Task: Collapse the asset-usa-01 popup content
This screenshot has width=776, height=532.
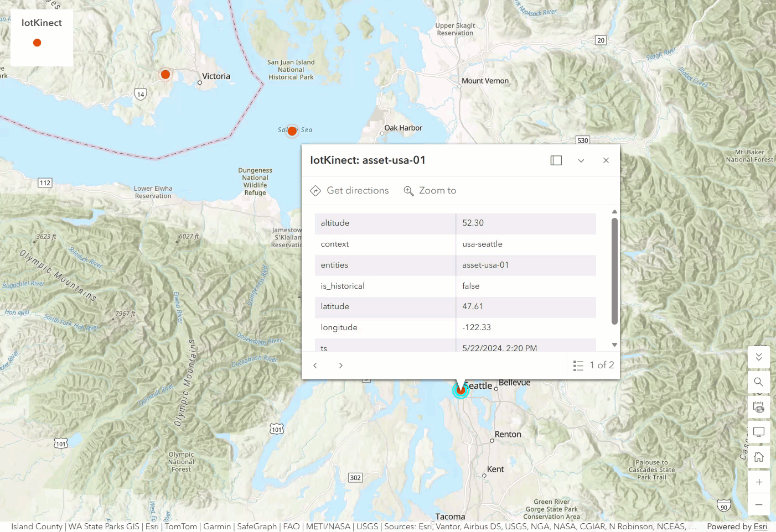Action: point(581,160)
